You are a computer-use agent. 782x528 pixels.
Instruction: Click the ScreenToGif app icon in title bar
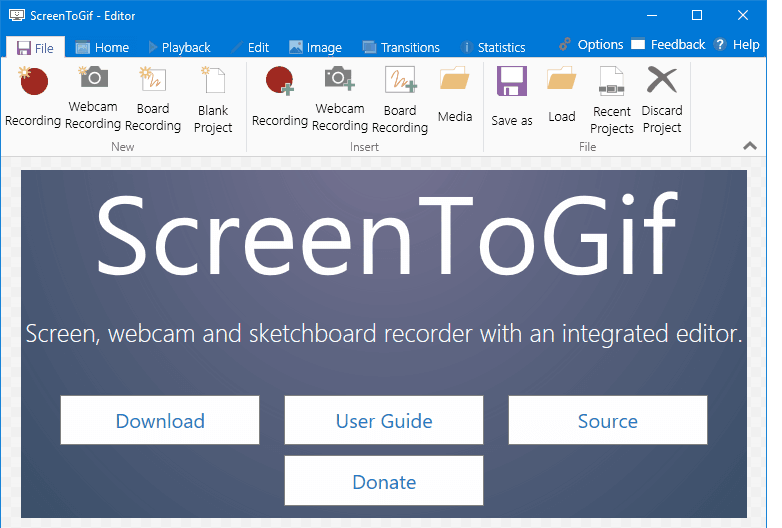[x=17, y=15]
